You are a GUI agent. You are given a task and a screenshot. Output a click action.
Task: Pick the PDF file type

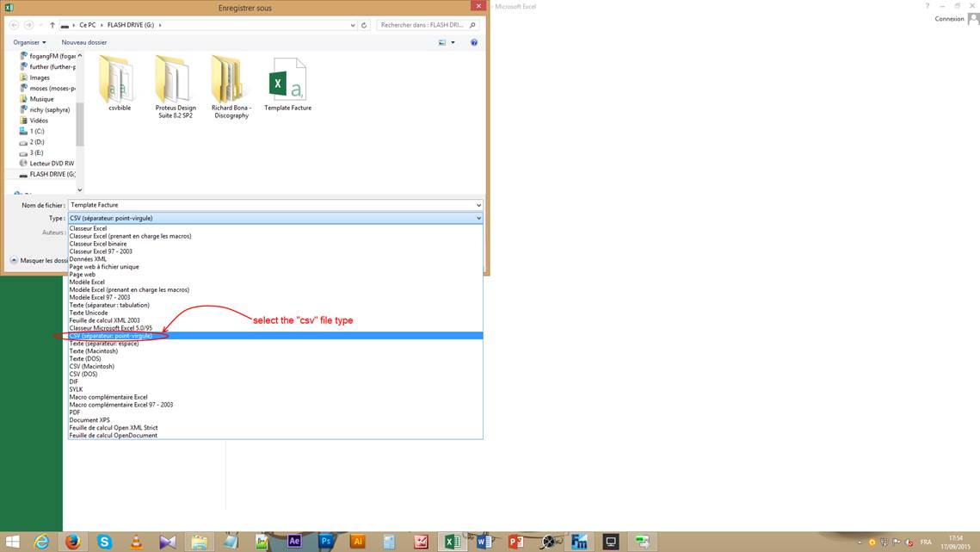pyautogui.click(x=275, y=412)
